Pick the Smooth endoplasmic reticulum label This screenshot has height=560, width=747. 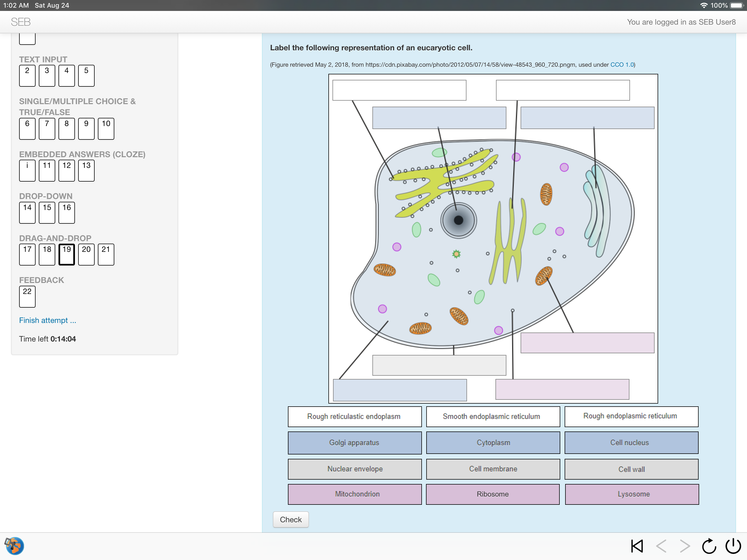point(493,416)
